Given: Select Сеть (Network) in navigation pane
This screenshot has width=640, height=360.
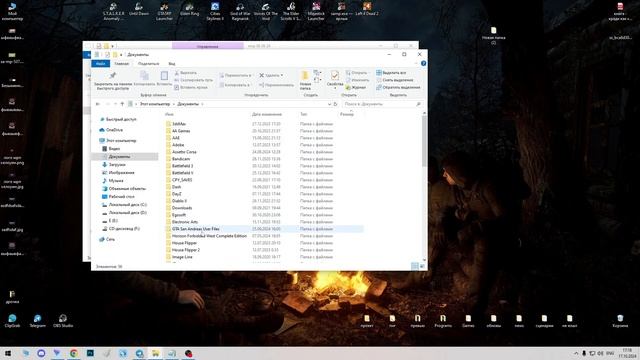Looking at the screenshot, I should point(110,239).
